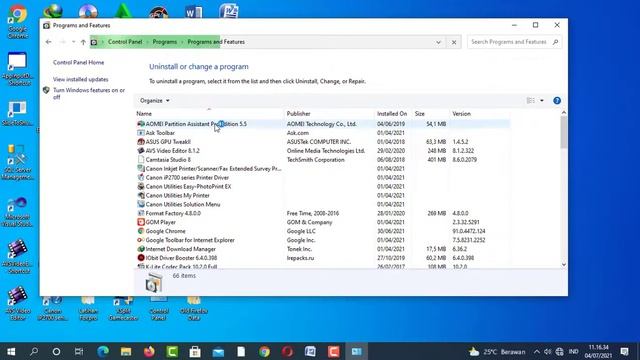Click the list scrollbar up arrow

tap(564, 113)
